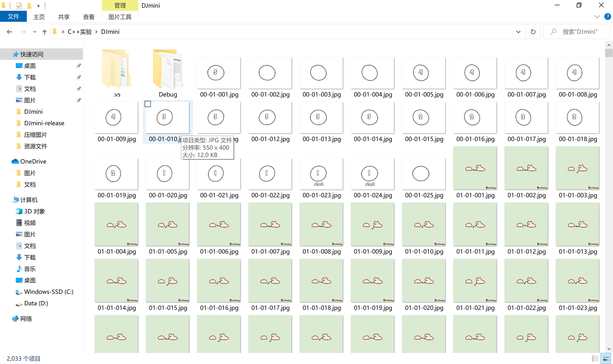
Task: Click the 管理 contextual tab header
Action: [120, 6]
